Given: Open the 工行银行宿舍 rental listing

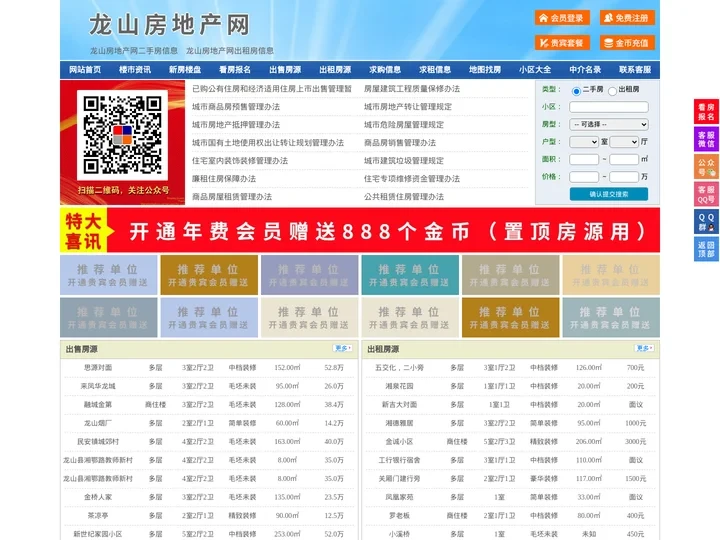Looking at the screenshot, I should click(x=399, y=460).
